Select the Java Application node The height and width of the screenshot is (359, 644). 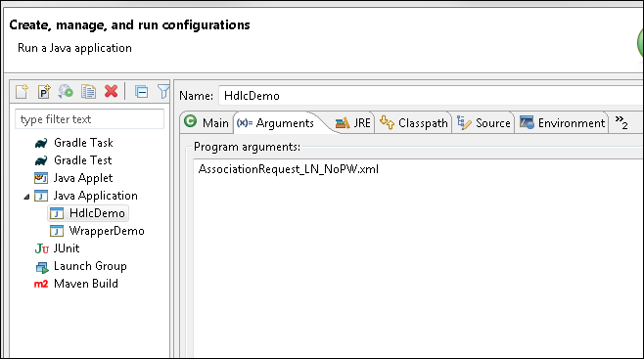tap(96, 196)
